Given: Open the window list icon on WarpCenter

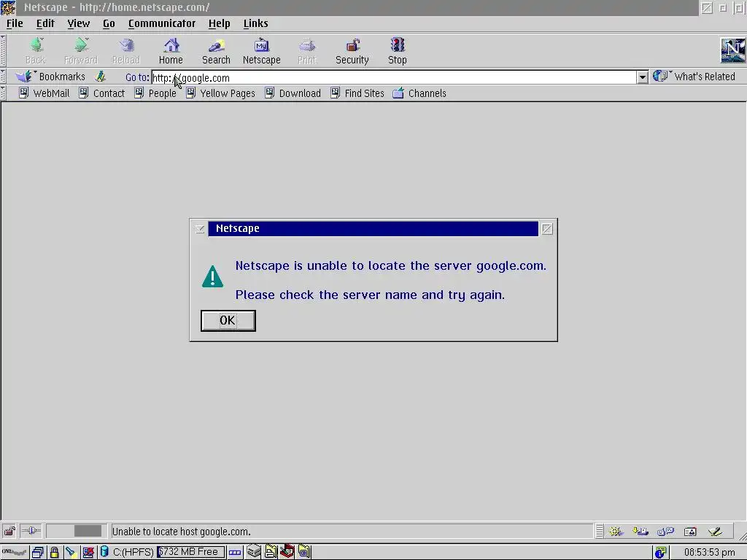Looking at the screenshot, I should tap(38, 553).
